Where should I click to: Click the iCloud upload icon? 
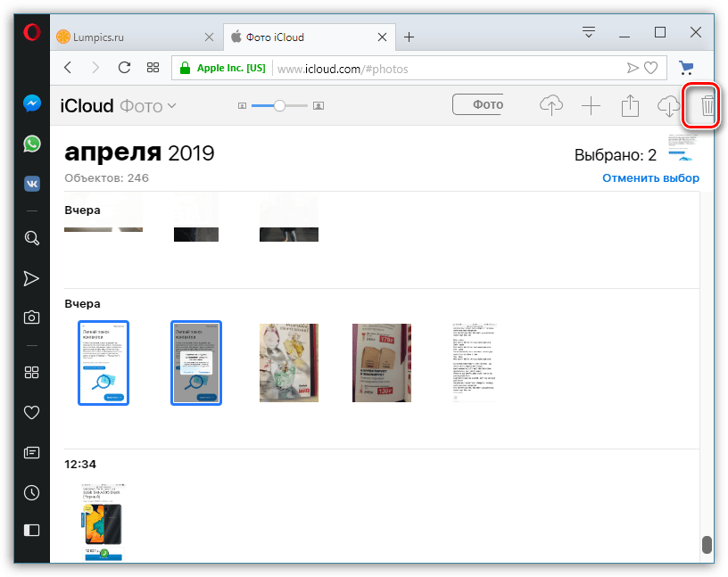point(552,106)
